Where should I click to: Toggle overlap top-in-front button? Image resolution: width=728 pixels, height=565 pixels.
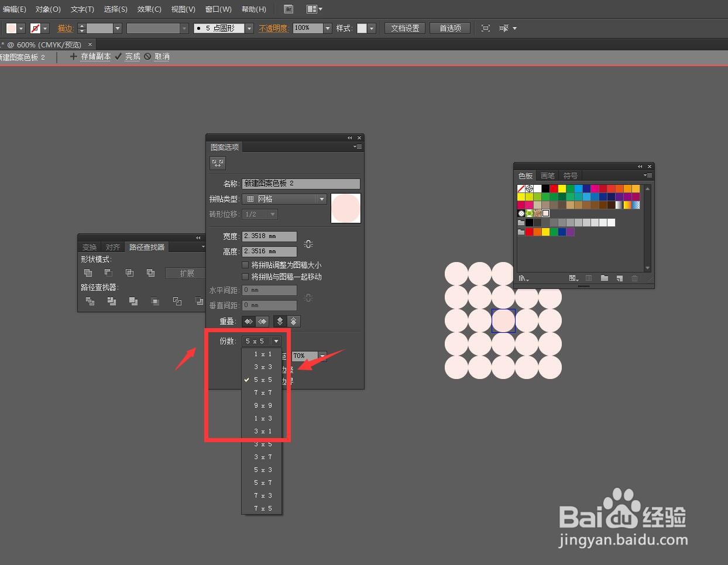[280, 321]
